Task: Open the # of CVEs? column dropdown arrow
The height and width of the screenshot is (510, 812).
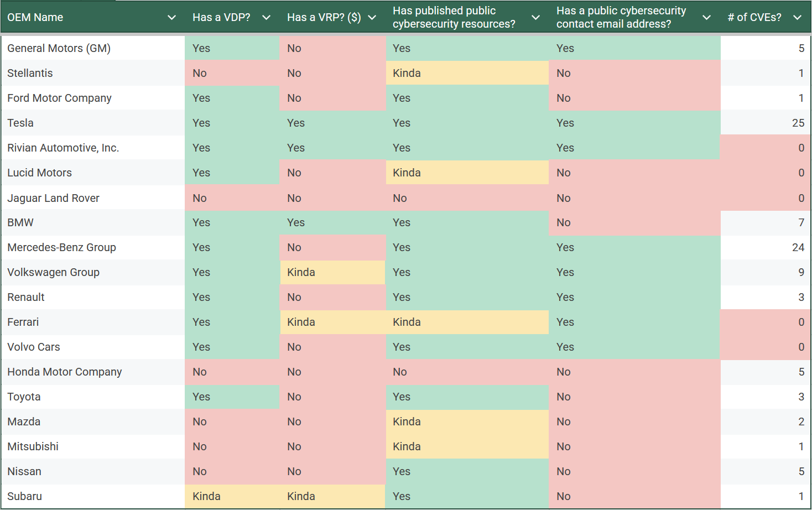Action: [797, 18]
